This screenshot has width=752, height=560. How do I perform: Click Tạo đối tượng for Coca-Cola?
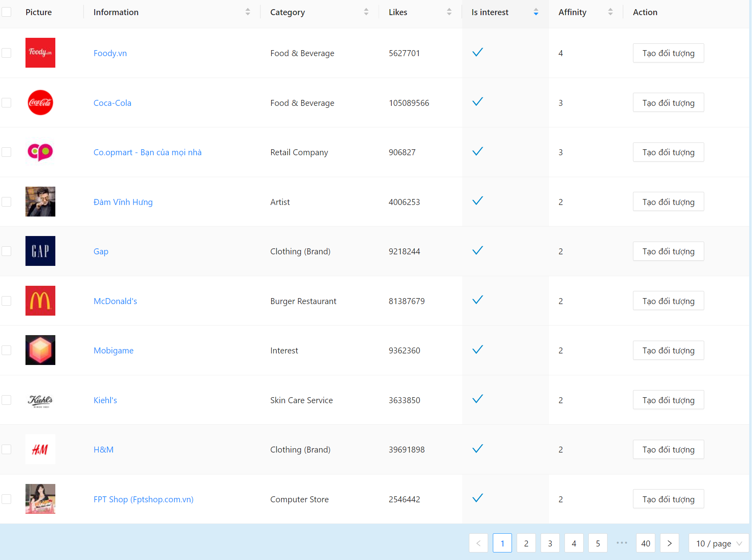point(668,103)
